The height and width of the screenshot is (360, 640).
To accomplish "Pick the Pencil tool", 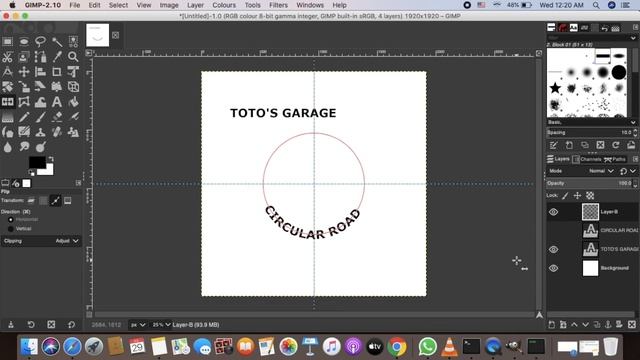I will (x=24, y=117).
